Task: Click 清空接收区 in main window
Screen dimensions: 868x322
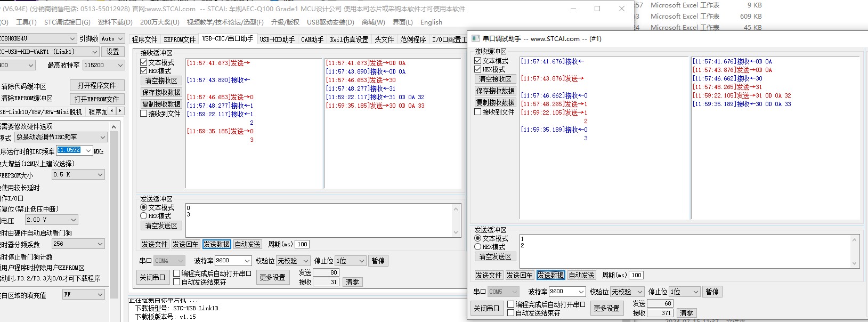Action: click(x=161, y=80)
